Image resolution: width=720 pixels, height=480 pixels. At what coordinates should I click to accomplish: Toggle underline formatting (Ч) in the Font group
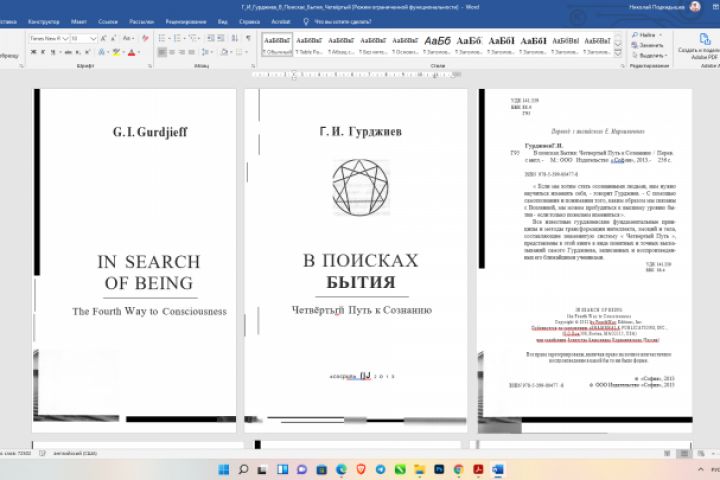pyautogui.click(x=53, y=52)
